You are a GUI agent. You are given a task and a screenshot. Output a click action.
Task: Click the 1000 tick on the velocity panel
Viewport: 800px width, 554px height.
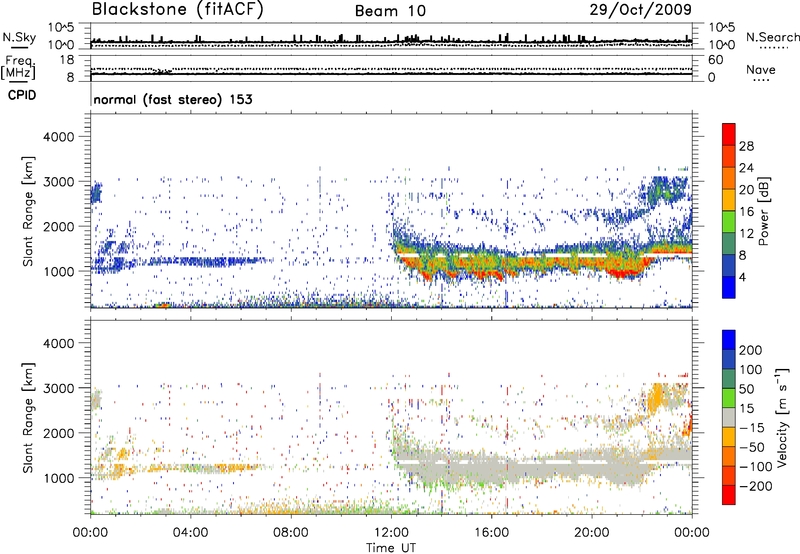pos(58,478)
